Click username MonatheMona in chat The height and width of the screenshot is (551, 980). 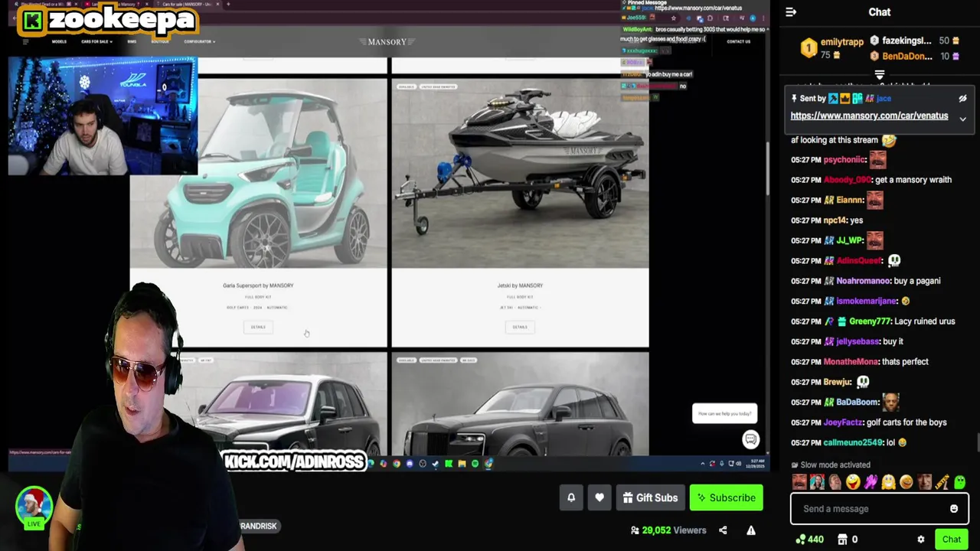(x=851, y=362)
